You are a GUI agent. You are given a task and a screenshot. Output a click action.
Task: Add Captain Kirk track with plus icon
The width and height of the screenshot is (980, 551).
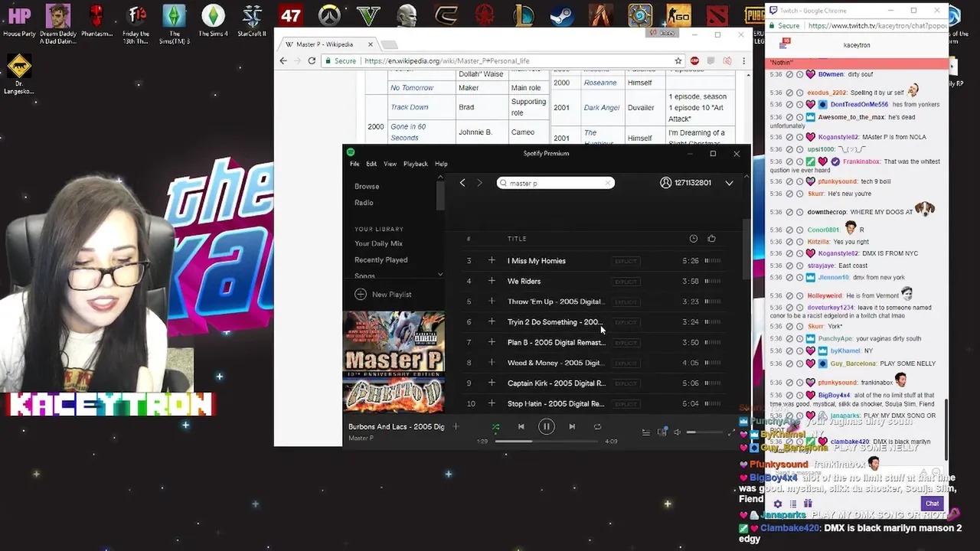click(x=492, y=383)
